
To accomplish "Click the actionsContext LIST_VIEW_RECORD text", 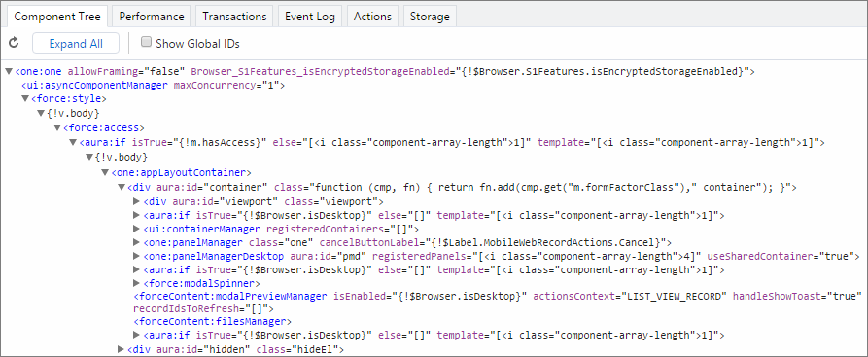I will coord(630,297).
